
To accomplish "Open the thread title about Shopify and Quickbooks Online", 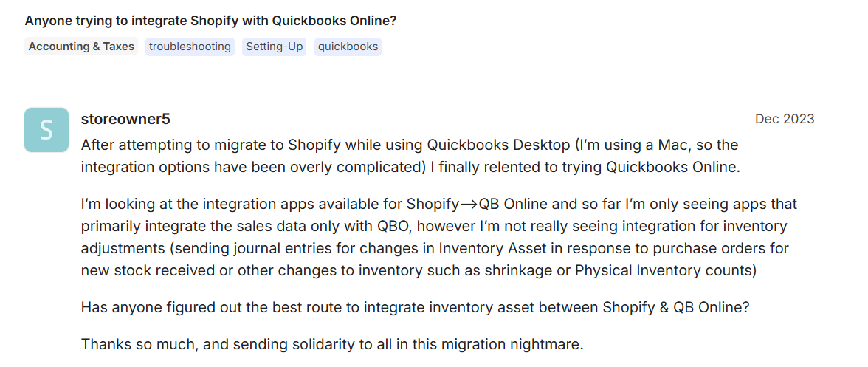I will click(210, 21).
